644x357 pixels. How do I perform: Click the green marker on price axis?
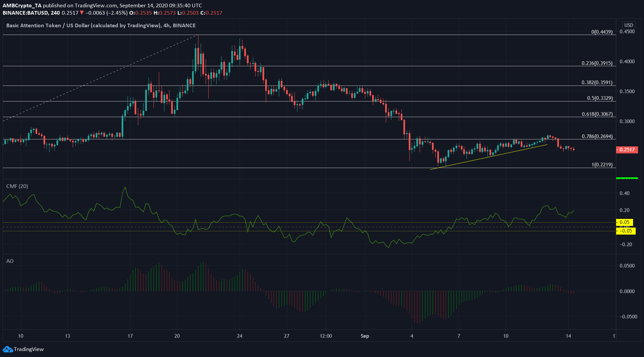coord(627,178)
